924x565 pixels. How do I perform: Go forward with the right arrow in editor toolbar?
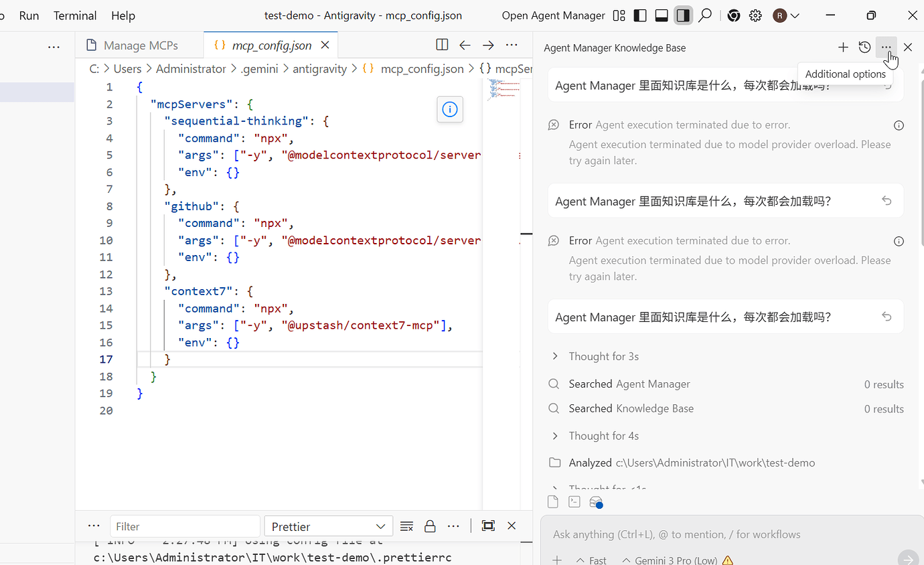coord(488,45)
